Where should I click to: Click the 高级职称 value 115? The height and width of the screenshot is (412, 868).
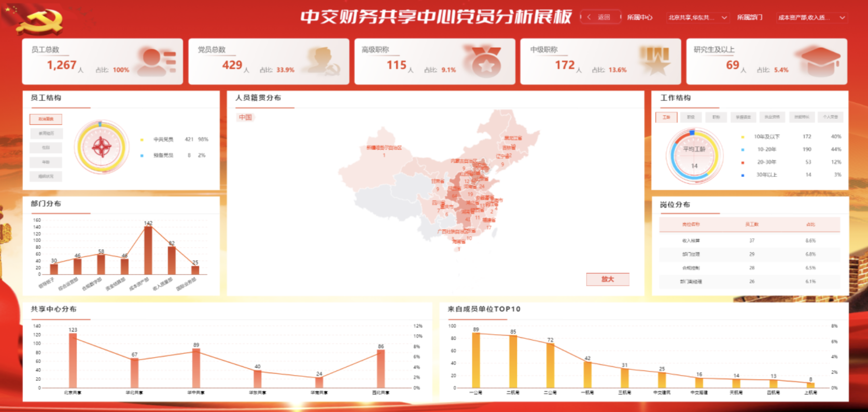coord(397,65)
